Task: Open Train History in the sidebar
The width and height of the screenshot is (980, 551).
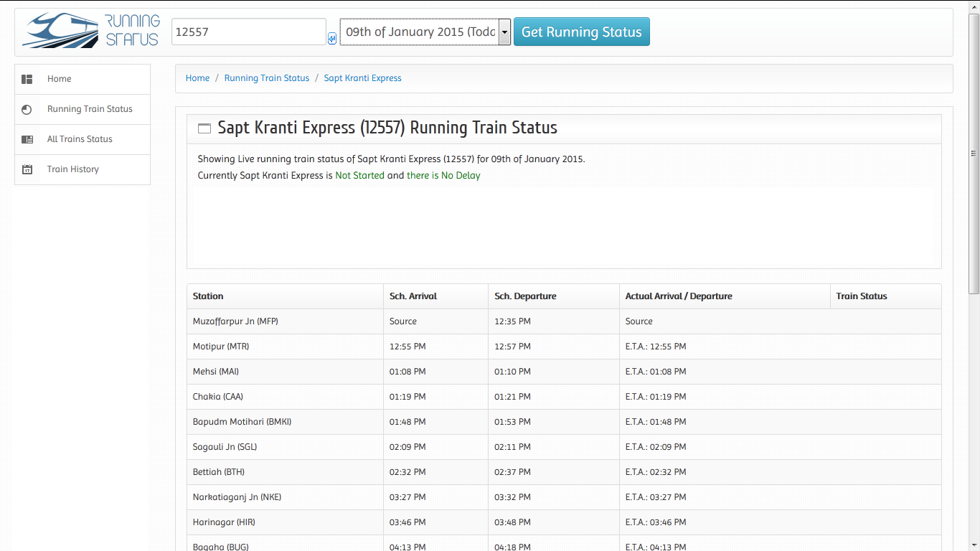Action: (x=83, y=169)
